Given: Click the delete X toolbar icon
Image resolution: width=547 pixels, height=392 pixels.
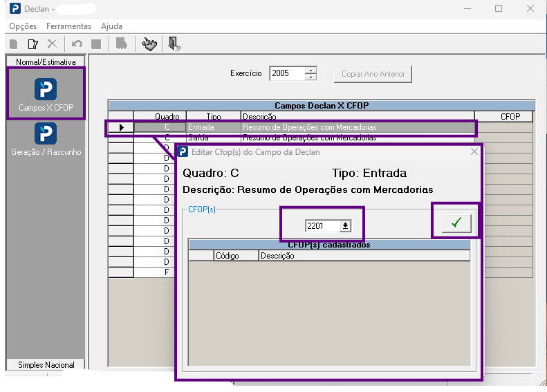Looking at the screenshot, I should point(52,44).
